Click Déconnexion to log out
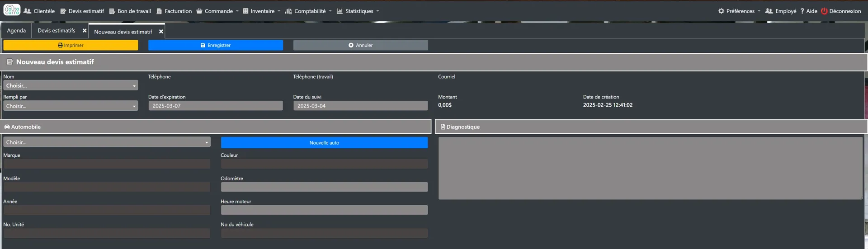868x249 pixels. coord(841,11)
